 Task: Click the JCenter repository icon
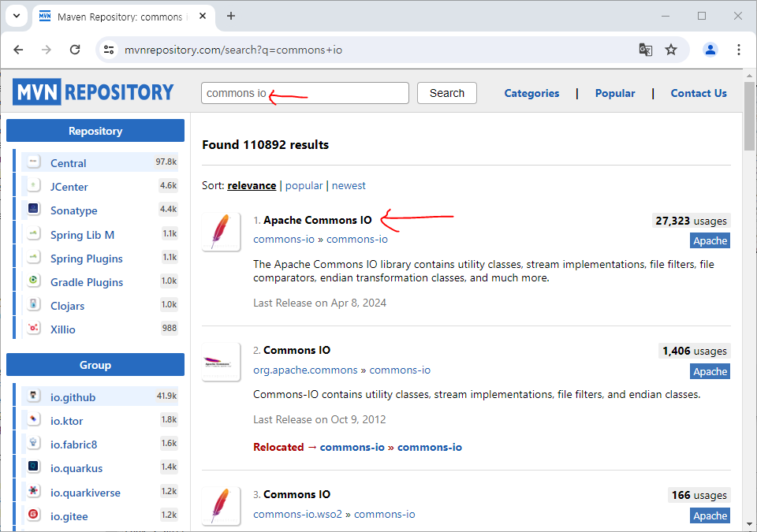(x=33, y=185)
